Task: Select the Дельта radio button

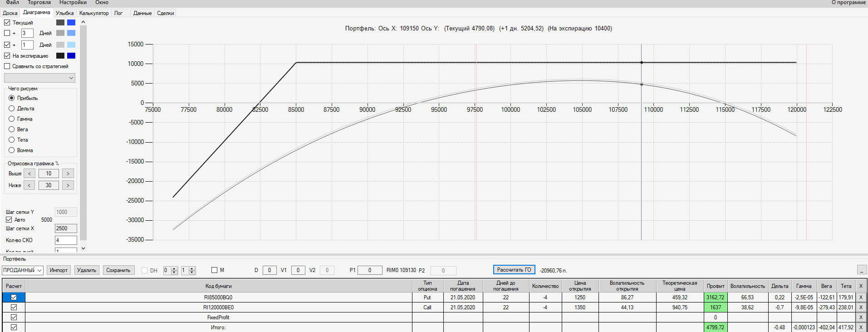Action: pos(12,109)
